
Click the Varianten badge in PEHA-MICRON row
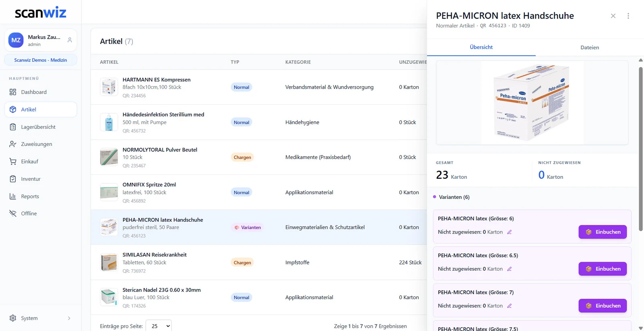248,228
